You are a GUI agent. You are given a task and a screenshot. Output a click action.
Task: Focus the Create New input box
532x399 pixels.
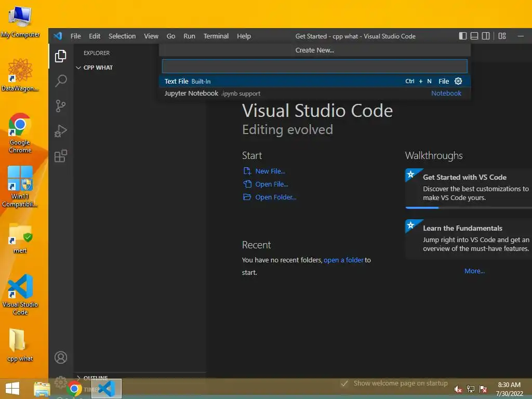coord(314,66)
